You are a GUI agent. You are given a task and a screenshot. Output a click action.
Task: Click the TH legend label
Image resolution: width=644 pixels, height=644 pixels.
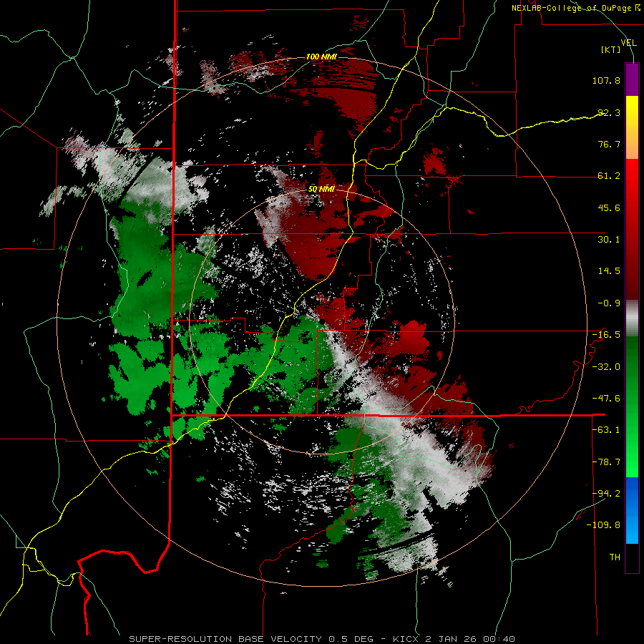click(x=615, y=557)
